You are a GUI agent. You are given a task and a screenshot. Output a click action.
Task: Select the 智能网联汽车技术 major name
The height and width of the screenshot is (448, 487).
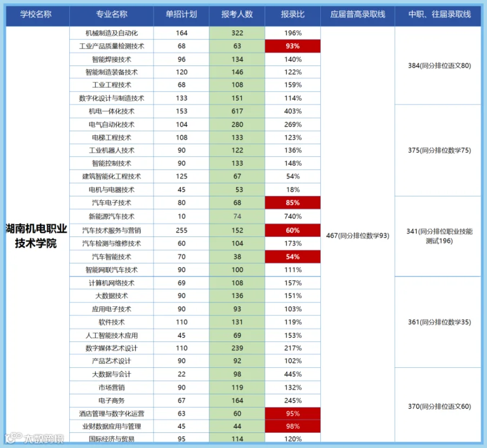[x=111, y=270]
